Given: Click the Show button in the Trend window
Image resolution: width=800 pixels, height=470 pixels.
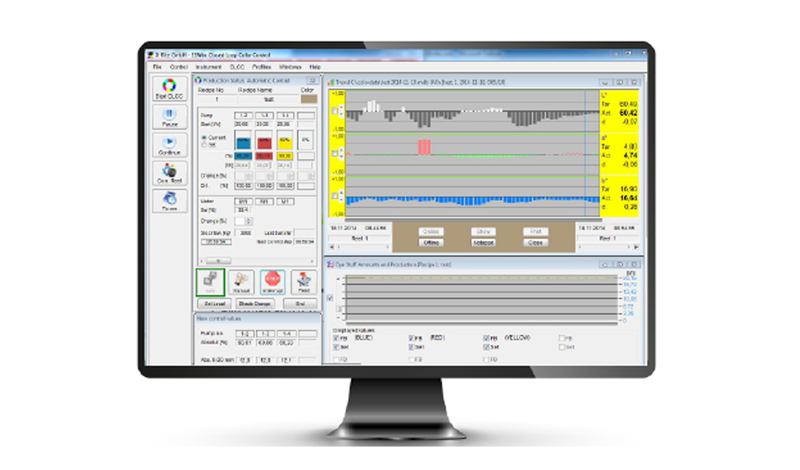Looking at the screenshot, I should (x=483, y=231).
